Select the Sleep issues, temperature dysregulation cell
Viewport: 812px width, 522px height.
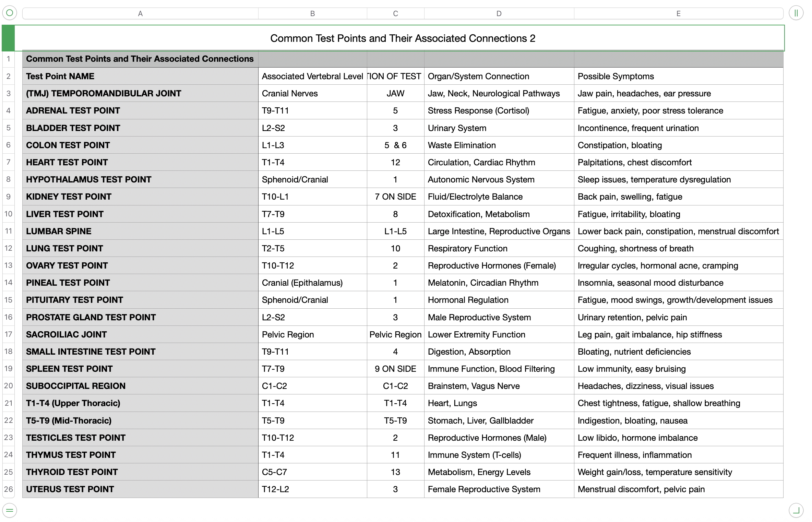point(678,180)
